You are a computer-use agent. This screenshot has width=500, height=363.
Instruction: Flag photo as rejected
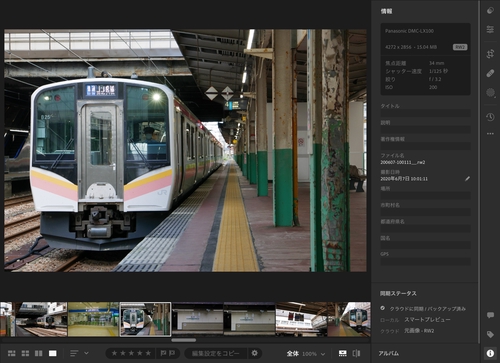pyautogui.click(x=172, y=353)
